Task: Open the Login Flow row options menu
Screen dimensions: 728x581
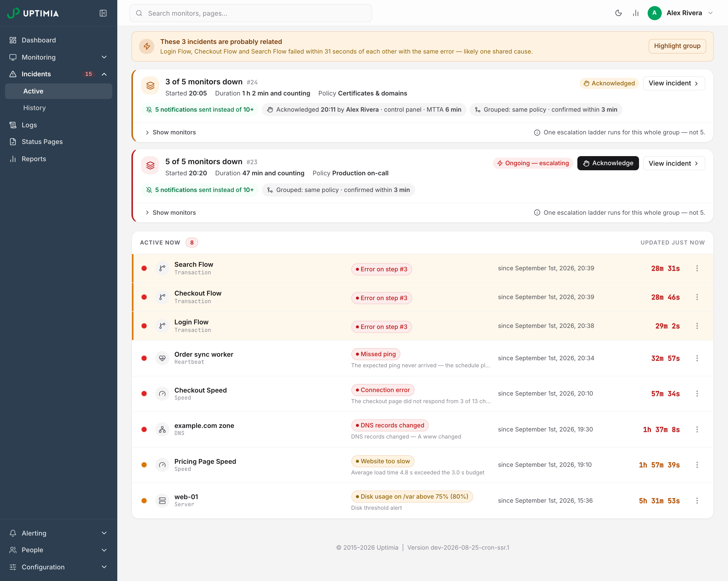Action: [x=697, y=326]
